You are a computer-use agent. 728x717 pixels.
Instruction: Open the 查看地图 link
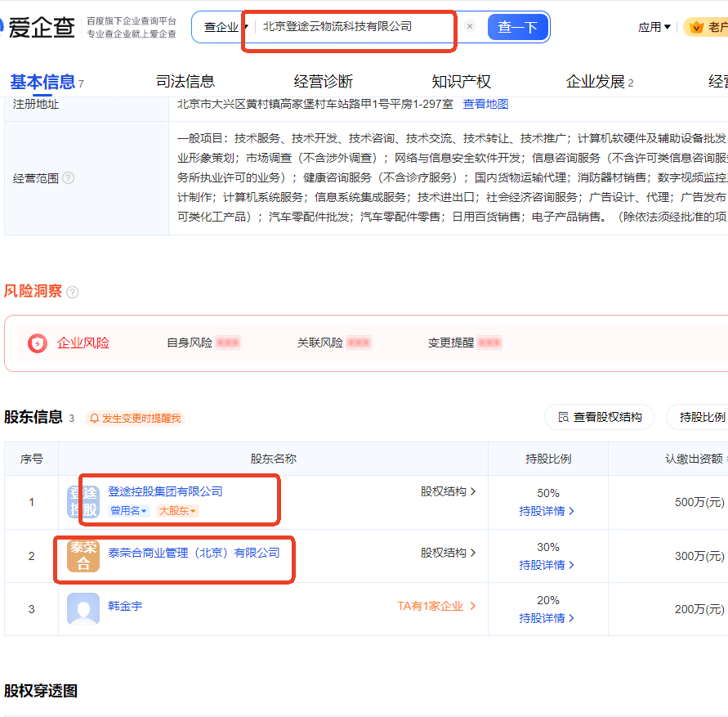point(485,104)
